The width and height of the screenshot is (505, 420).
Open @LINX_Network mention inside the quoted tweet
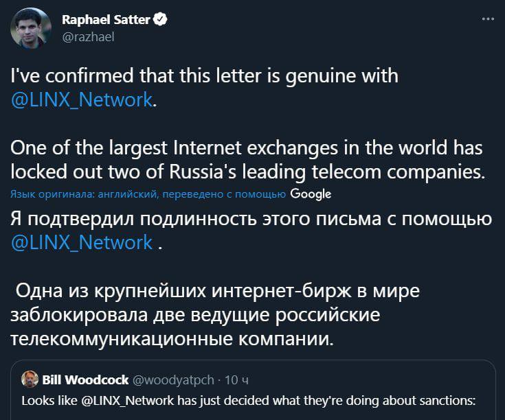(x=131, y=400)
